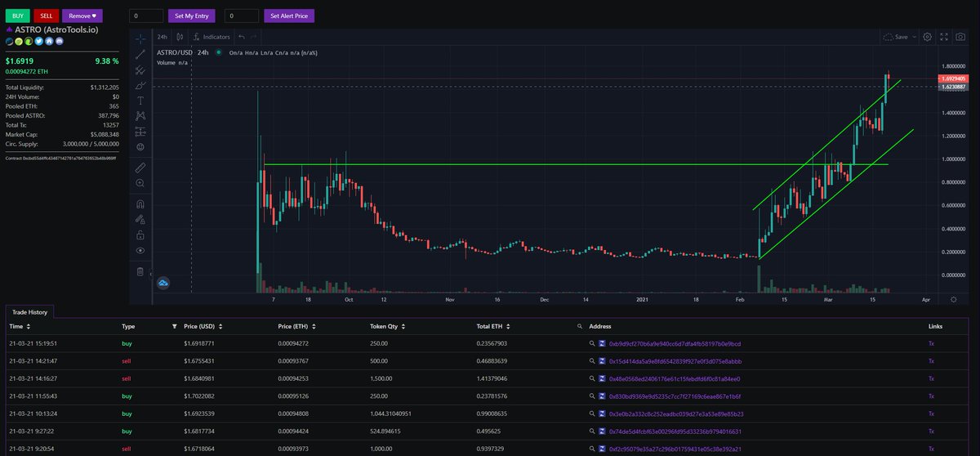The height and width of the screenshot is (456, 980).
Task: Open the chart pattern tools
Action: (140, 116)
